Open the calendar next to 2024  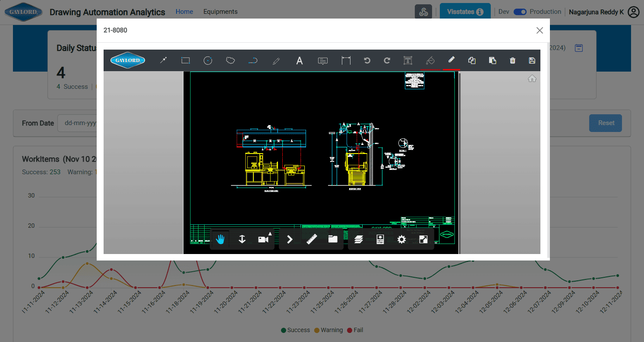click(x=578, y=48)
